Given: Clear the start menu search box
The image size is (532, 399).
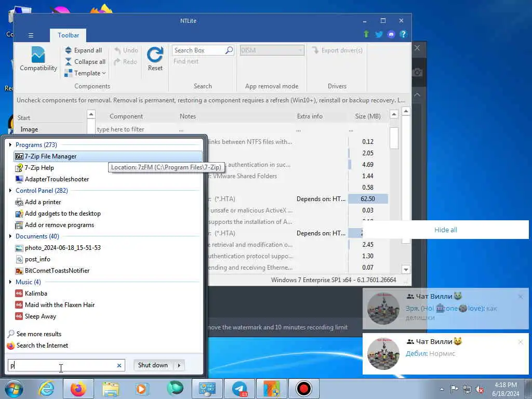Looking at the screenshot, I should pyautogui.click(x=119, y=365).
